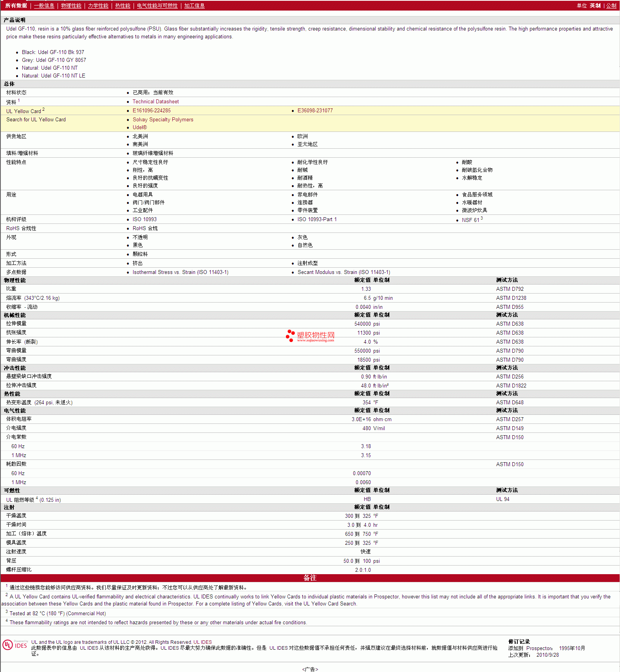Click the Isothermal Stress vs. Strain entry
The width and height of the screenshot is (620, 672).
pos(180,272)
